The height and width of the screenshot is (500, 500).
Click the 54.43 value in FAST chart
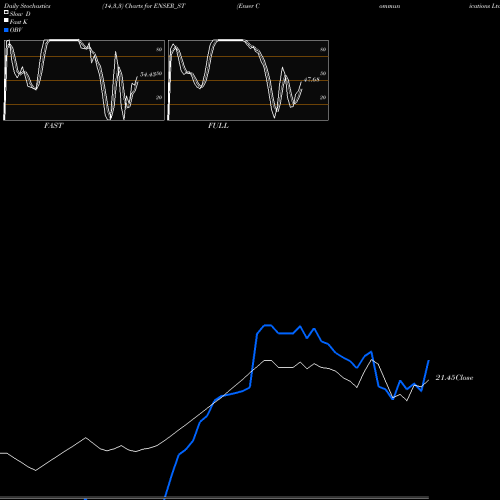point(148,74)
